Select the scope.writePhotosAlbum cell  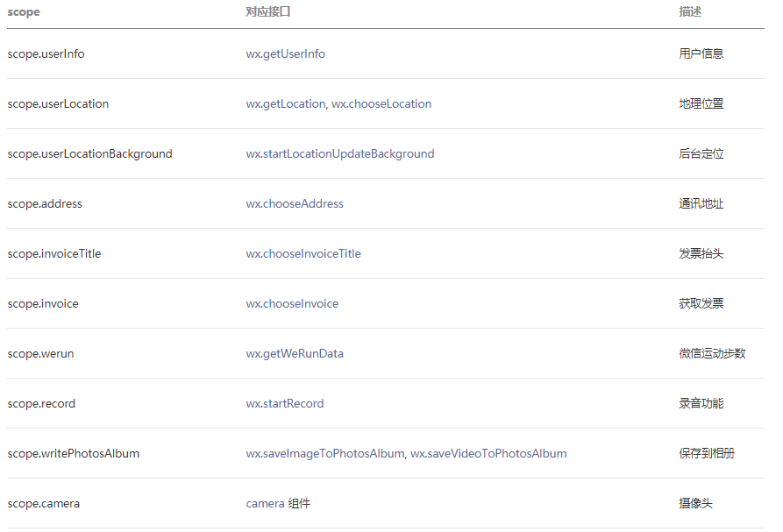click(74, 453)
